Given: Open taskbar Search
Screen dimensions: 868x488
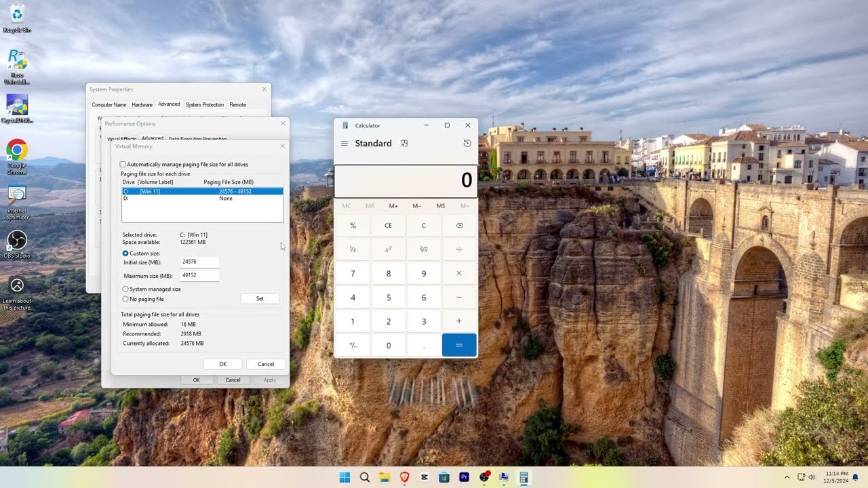Looking at the screenshot, I should pyautogui.click(x=365, y=477).
